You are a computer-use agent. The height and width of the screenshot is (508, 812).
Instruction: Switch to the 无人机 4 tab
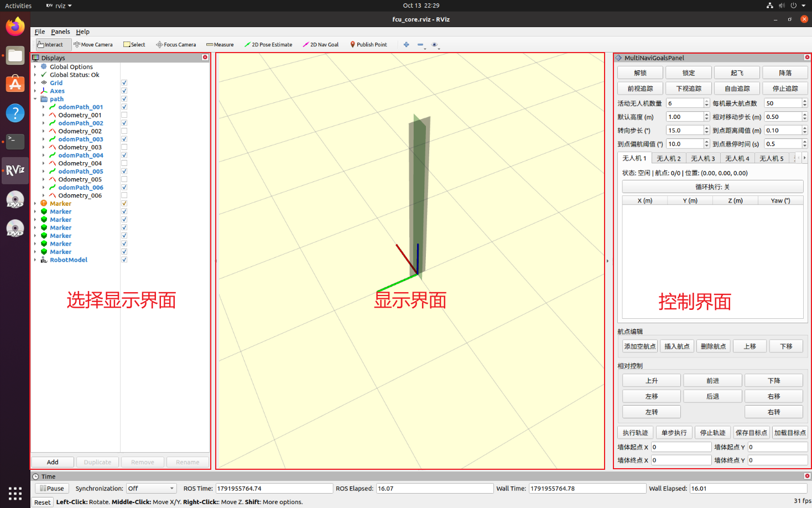coord(737,158)
